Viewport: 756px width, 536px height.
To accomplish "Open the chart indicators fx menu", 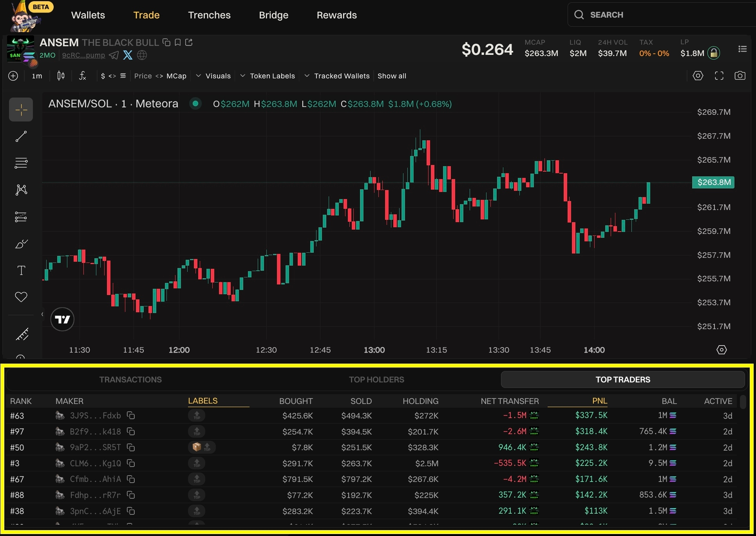I will [x=82, y=76].
